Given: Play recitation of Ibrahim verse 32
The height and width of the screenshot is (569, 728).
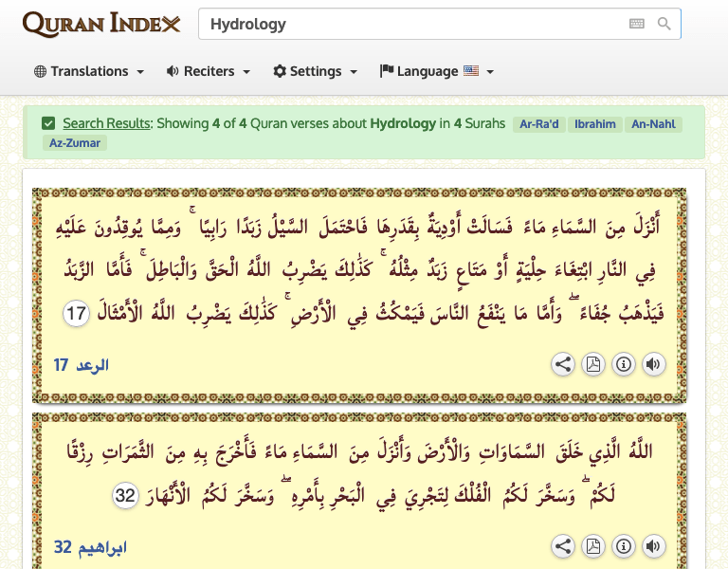Looking at the screenshot, I should click(x=652, y=546).
